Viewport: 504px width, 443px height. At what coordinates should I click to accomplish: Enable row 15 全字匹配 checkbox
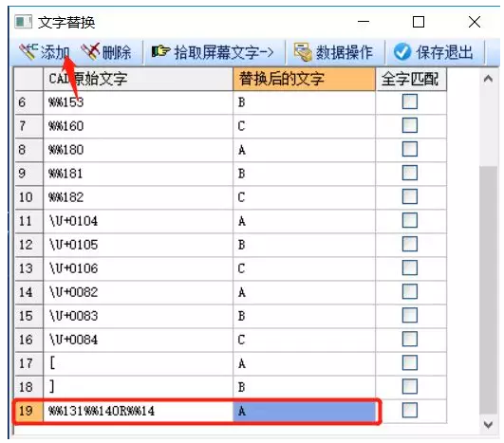tap(410, 316)
